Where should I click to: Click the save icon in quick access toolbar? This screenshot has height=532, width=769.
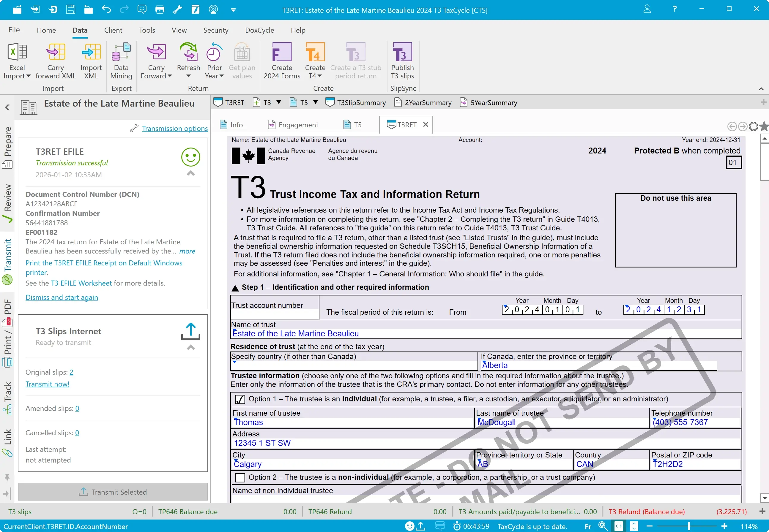[x=70, y=9]
